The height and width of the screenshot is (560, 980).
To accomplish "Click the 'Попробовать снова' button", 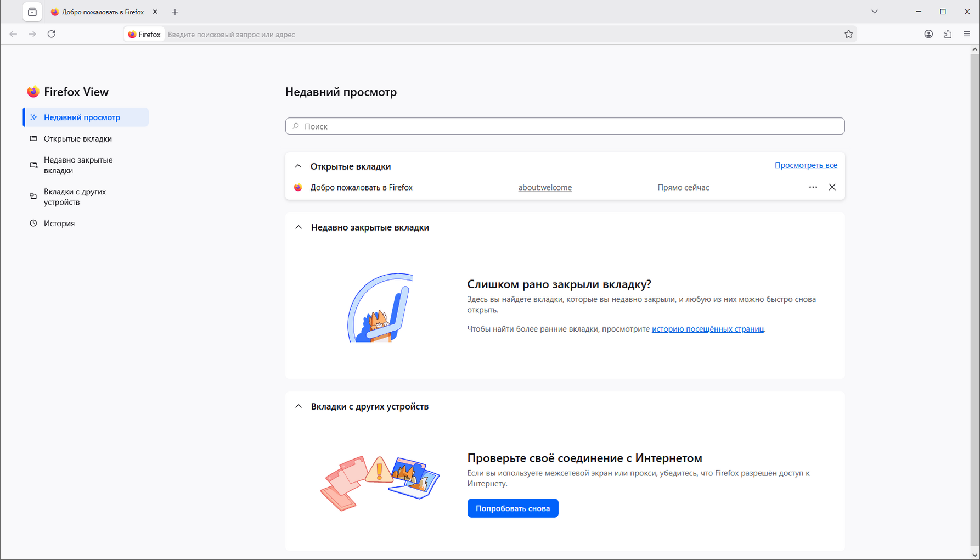I will (x=512, y=508).
